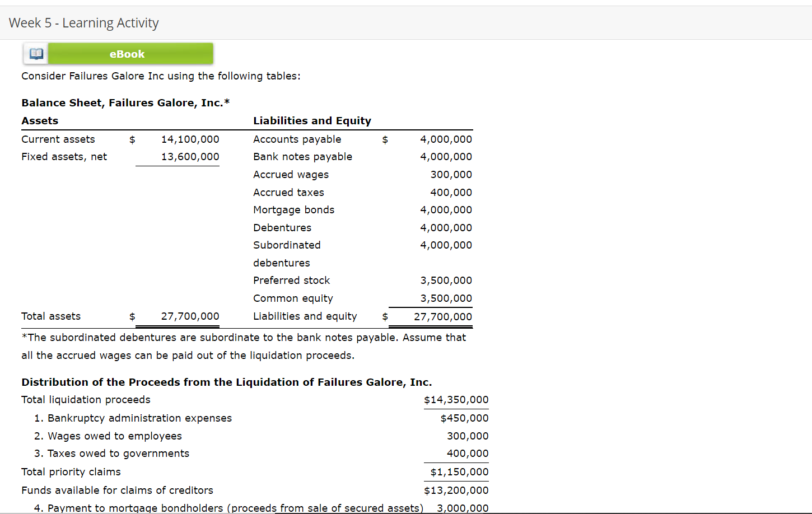Select "1. Bankruptcy administration expenses" line

pos(133,418)
